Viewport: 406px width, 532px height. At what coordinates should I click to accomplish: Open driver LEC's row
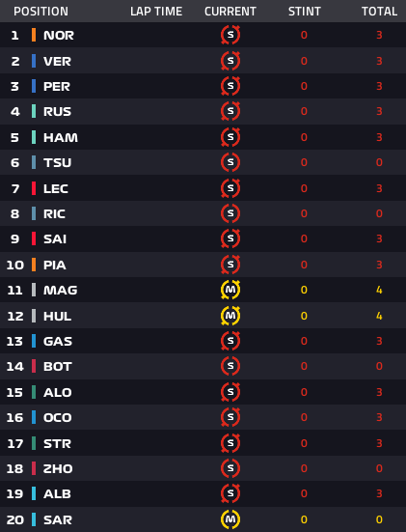click(x=203, y=188)
